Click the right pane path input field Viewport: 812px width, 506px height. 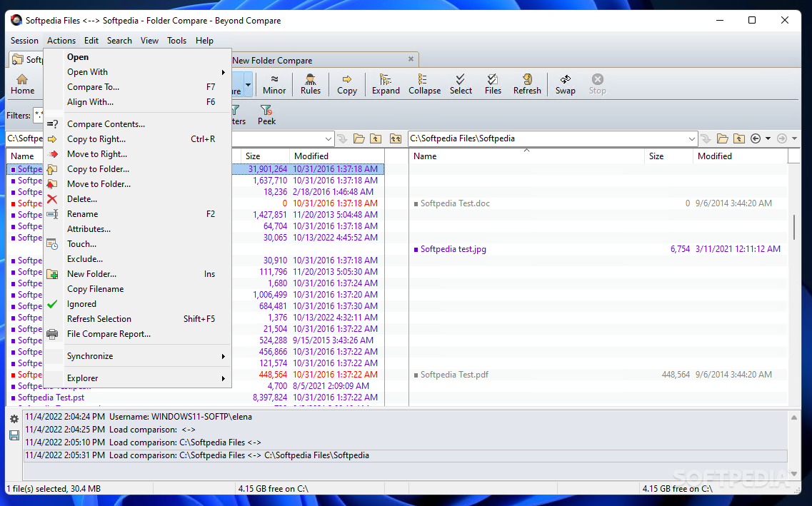coord(547,138)
